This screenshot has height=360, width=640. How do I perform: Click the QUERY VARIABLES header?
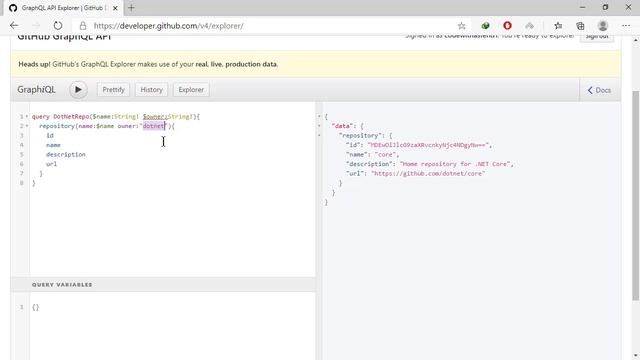pos(163,284)
